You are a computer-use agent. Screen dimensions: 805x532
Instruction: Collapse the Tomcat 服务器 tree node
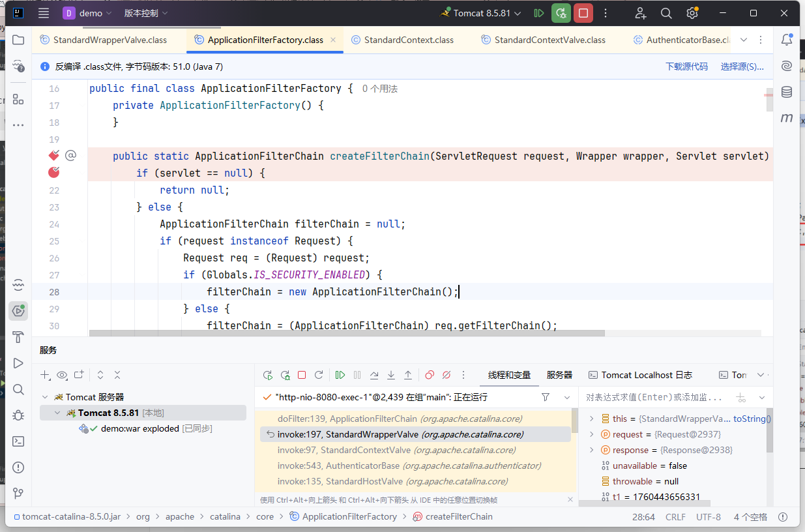45,397
